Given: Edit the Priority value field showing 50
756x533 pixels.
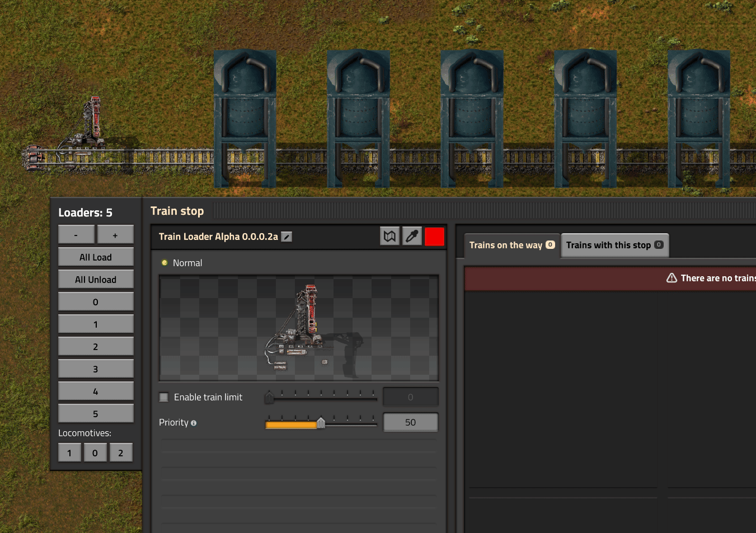Looking at the screenshot, I should [x=410, y=422].
